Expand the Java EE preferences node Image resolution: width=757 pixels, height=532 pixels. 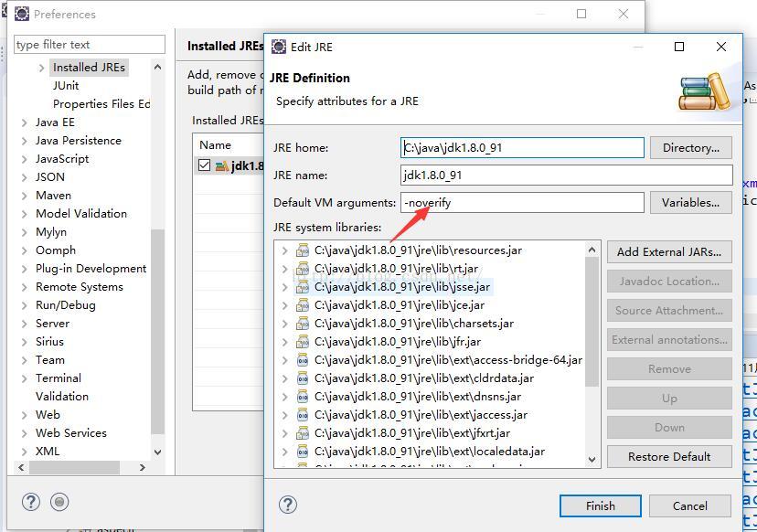tap(24, 123)
